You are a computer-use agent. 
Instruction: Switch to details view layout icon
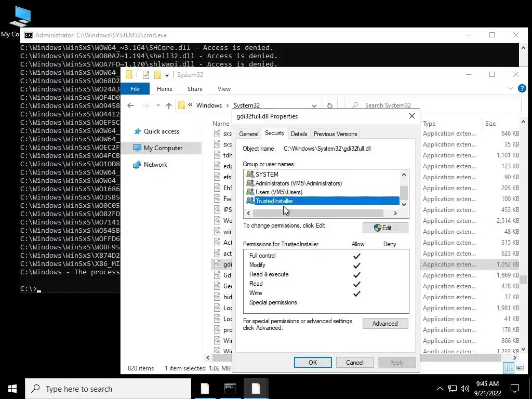coord(509,368)
